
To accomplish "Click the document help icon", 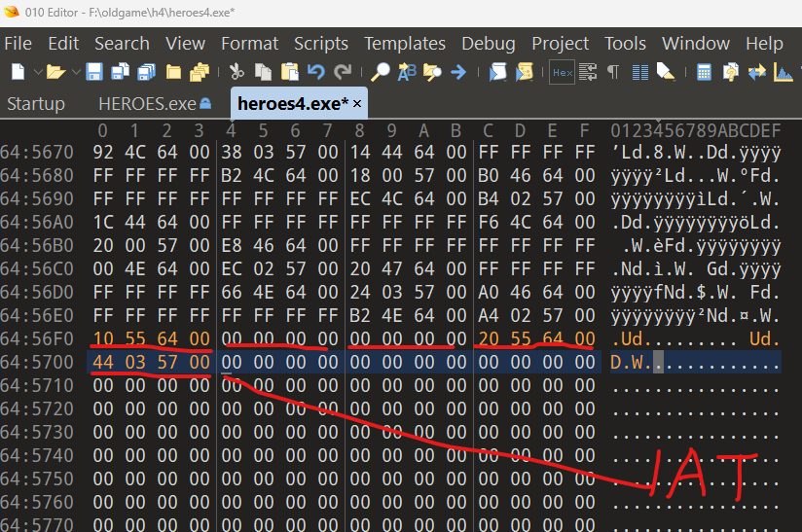I will (730, 72).
